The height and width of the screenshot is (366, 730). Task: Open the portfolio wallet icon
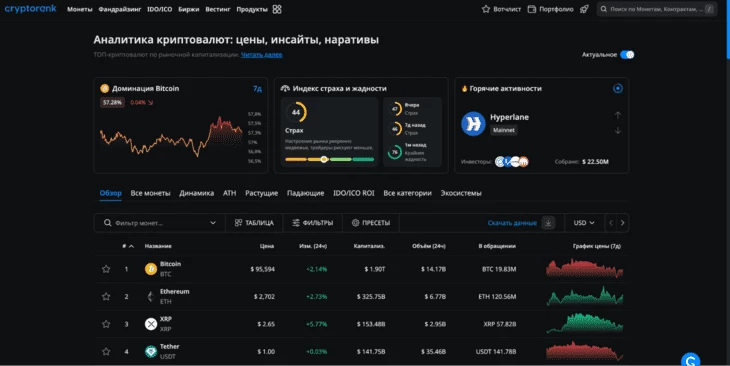coord(532,9)
